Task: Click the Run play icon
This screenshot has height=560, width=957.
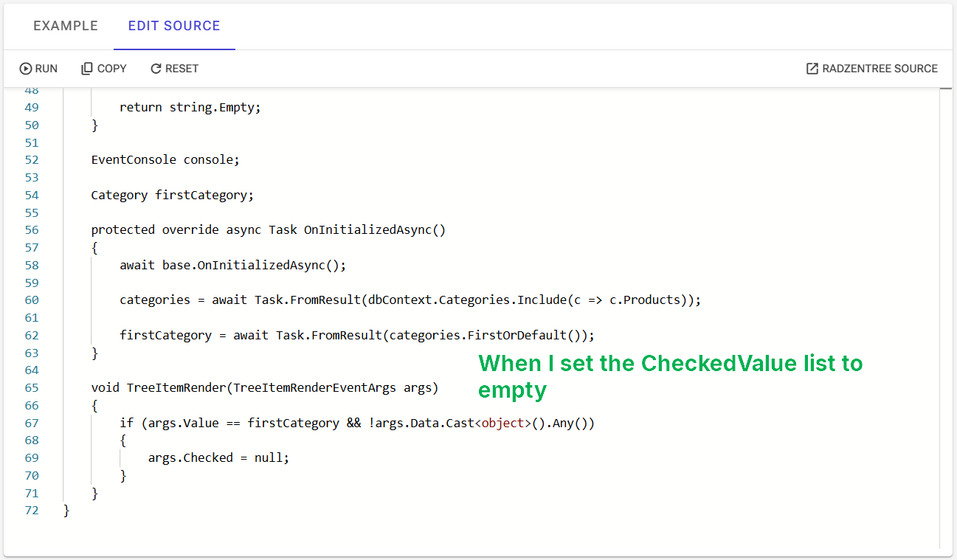Action: point(24,68)
